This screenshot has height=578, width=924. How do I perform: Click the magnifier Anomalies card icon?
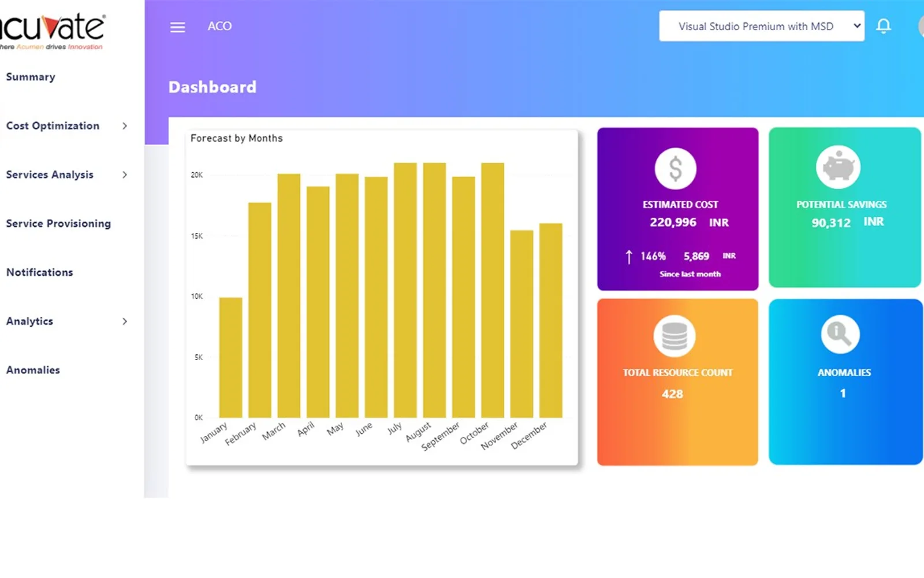(x=840, y=334)
